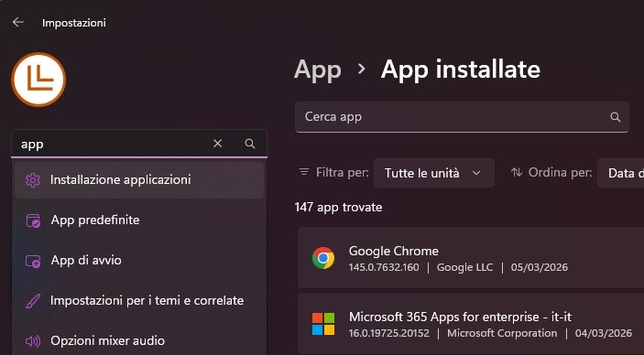Click the speaker icon for Opzioni mixer audio

33,341
